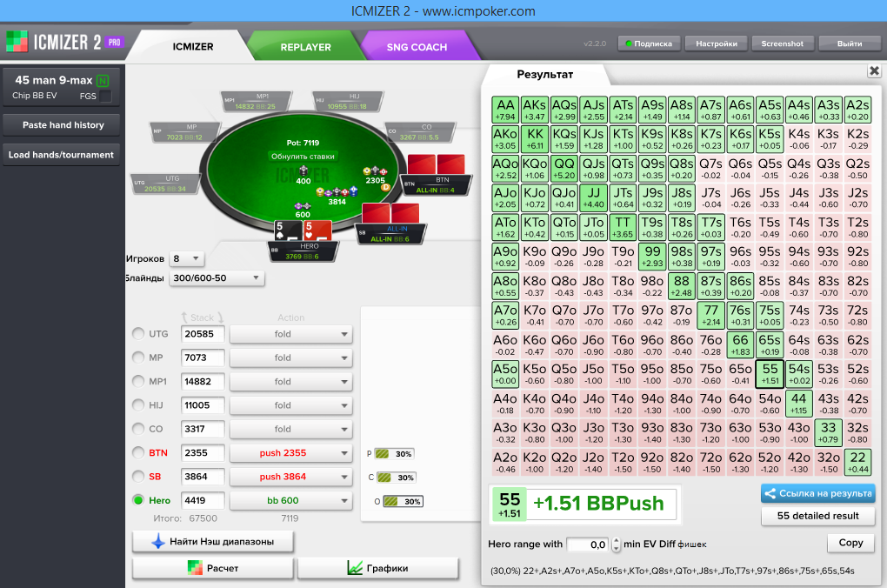This screenshot has width=887, height=588.
Task: Click the PRO badge
Action: click(x=114, y=43)
